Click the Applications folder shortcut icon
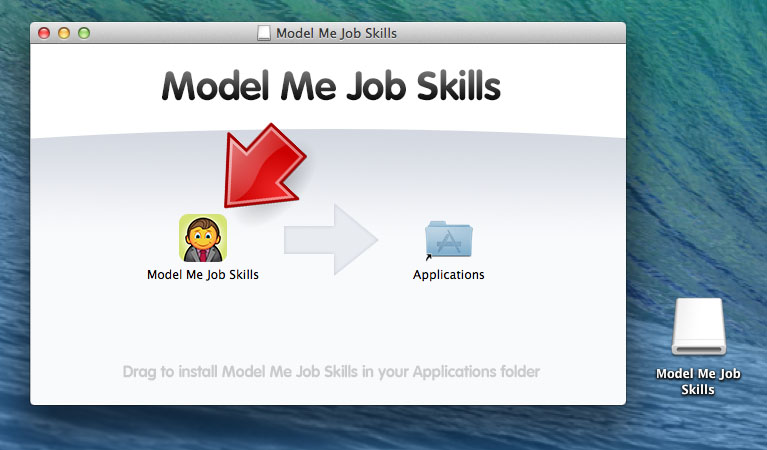Screen dimensions: 767x450 pos(449,239)
